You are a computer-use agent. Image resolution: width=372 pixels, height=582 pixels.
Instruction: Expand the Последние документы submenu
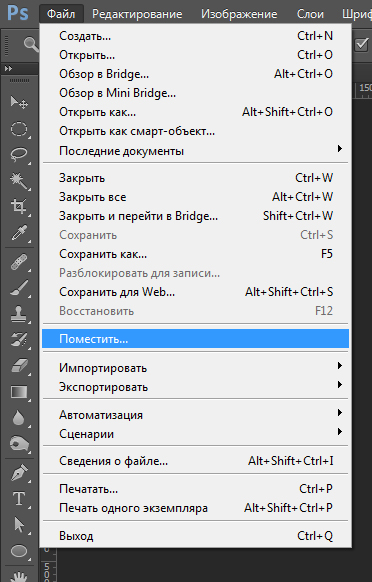[196, 151]
